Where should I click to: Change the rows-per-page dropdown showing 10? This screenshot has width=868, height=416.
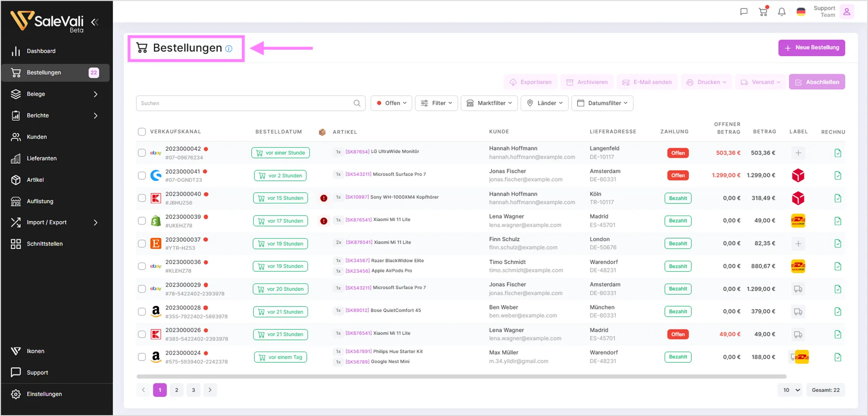point(790,390)
